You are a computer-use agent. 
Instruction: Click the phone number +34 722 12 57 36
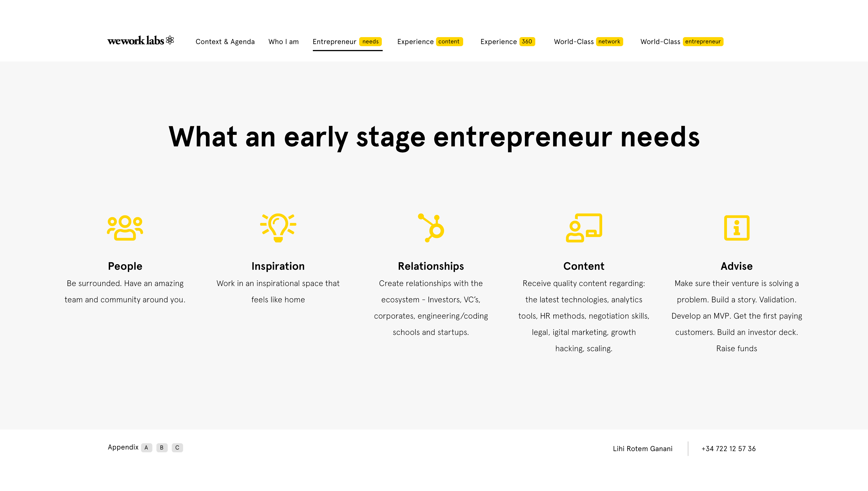click(x=729, y=448)
